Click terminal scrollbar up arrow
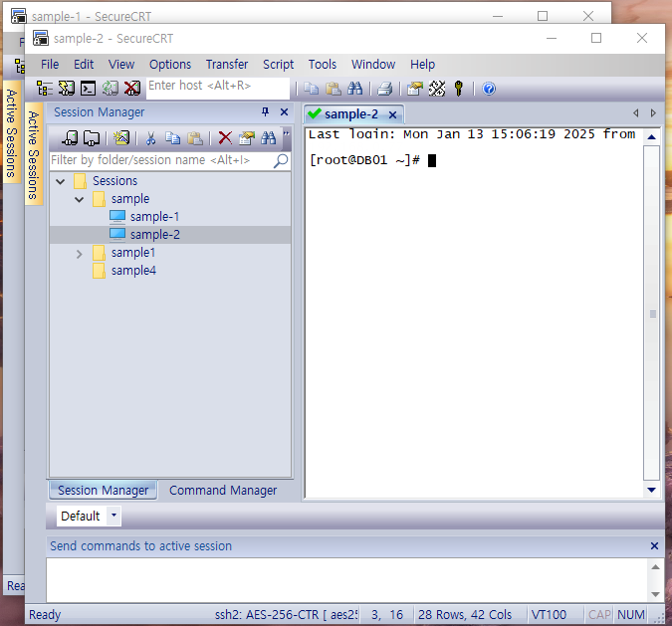The height and width of the screenshot is (626, 672). pyautogui.click(x=651, y=137)
